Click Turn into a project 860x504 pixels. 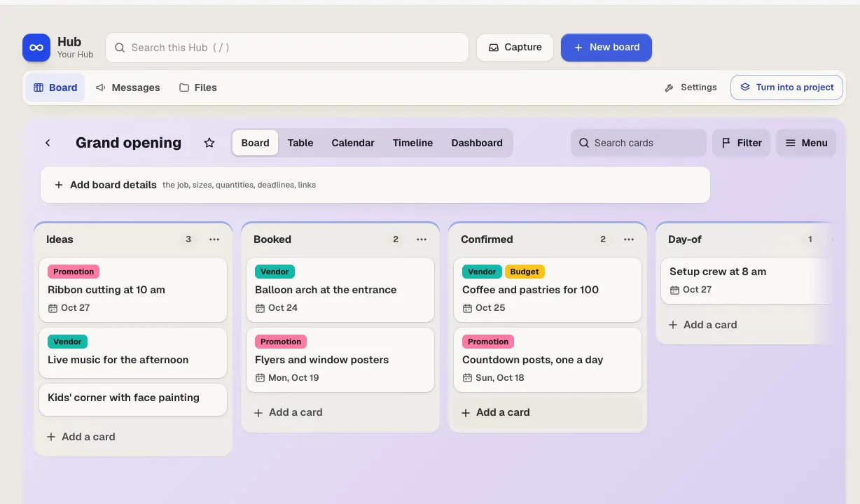tap(787, 87)
